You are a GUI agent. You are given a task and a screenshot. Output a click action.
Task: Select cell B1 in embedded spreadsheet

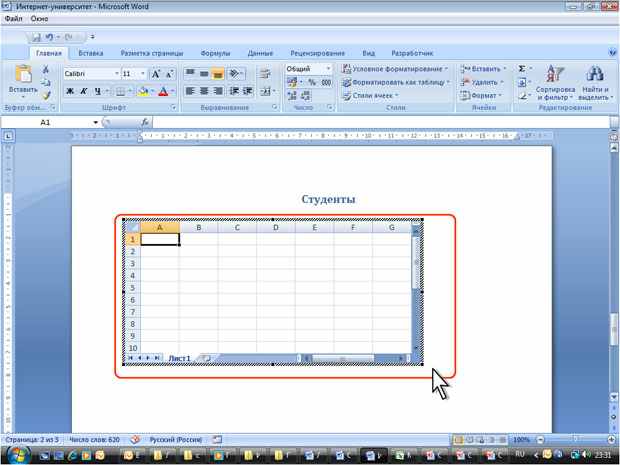coord(198,239)
